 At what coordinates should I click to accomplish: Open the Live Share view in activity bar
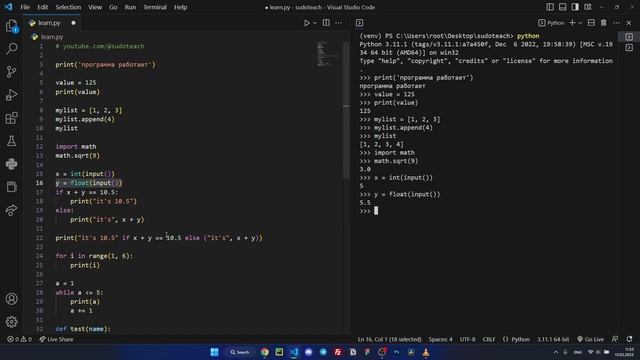(x=11, y=210)
